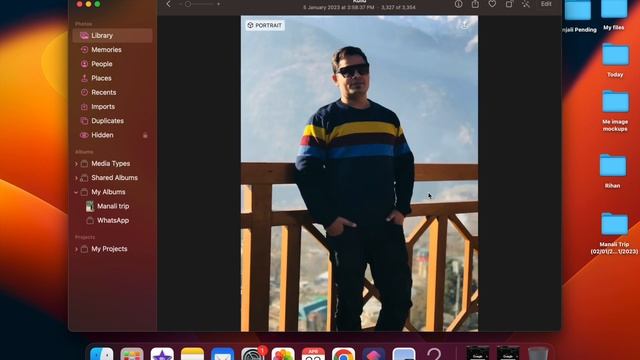Open Trash in the dock

click(538, 354)
